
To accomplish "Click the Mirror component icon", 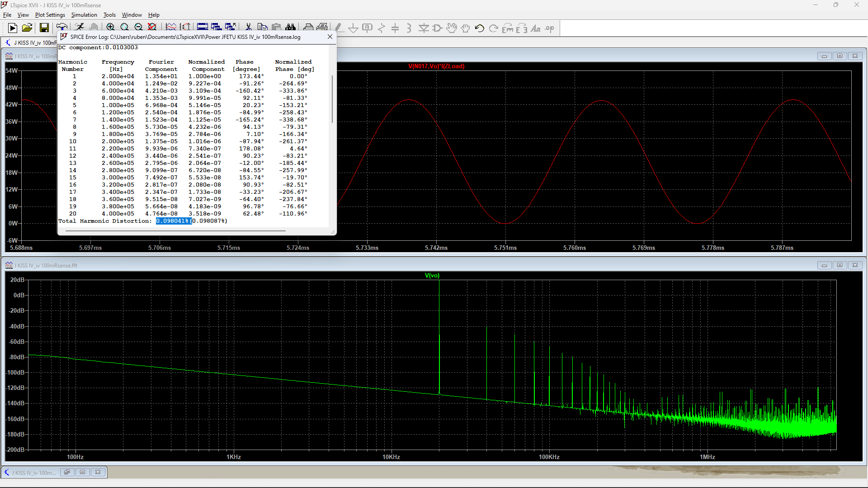I will 522,28.
